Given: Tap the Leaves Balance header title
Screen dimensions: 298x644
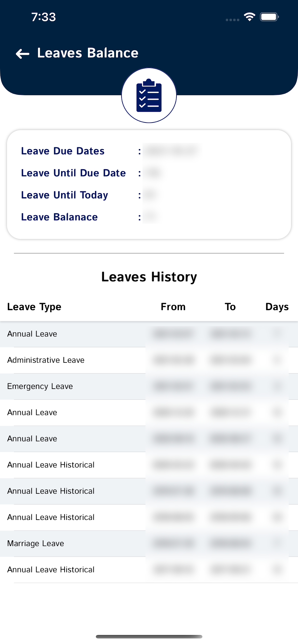Looking at the screenshot, I should [x=88, y=53].
